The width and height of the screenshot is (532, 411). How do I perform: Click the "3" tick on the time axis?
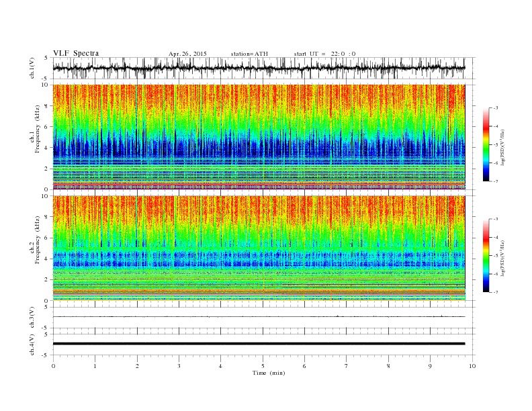pos(179,366)
